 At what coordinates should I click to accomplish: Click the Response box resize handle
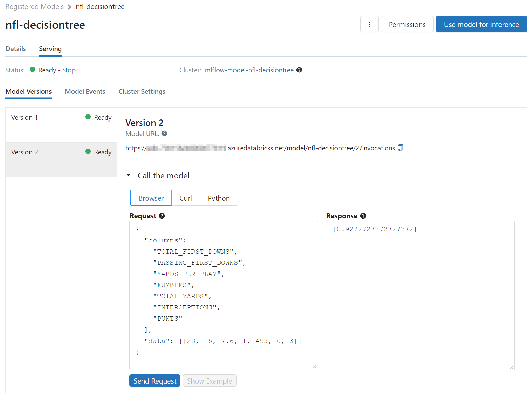pos(511,367)
